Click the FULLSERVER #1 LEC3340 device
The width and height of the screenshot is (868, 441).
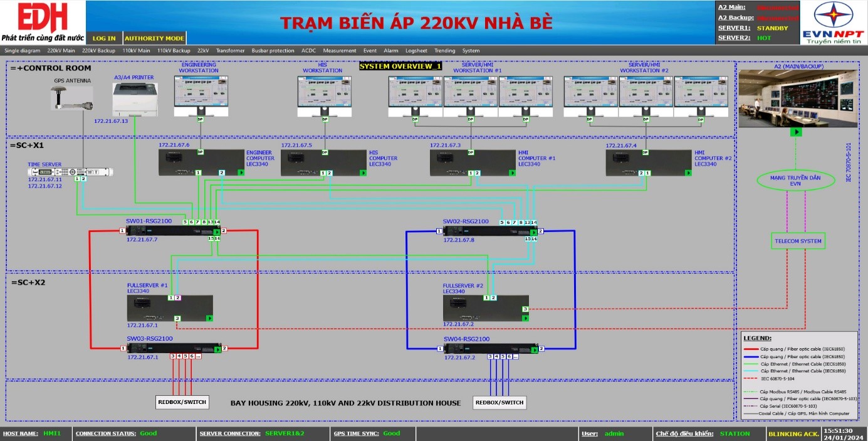point(170,309)
